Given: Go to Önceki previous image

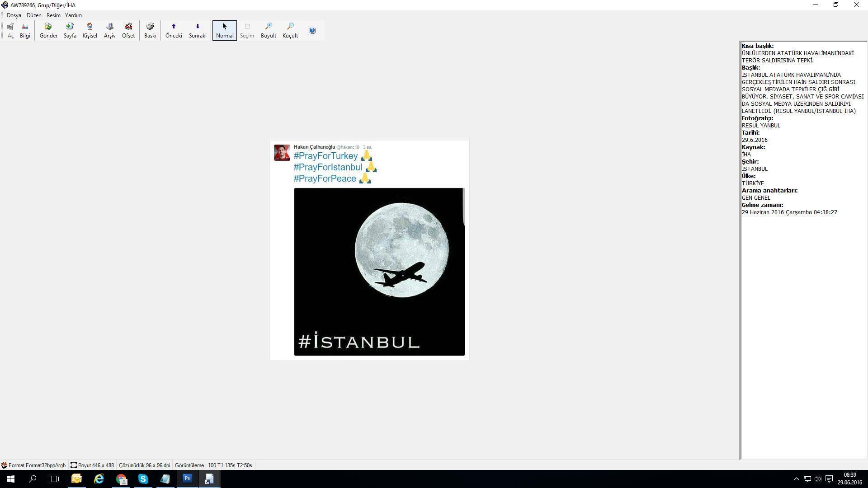Looking at the screenshot, I should [174, 30].
